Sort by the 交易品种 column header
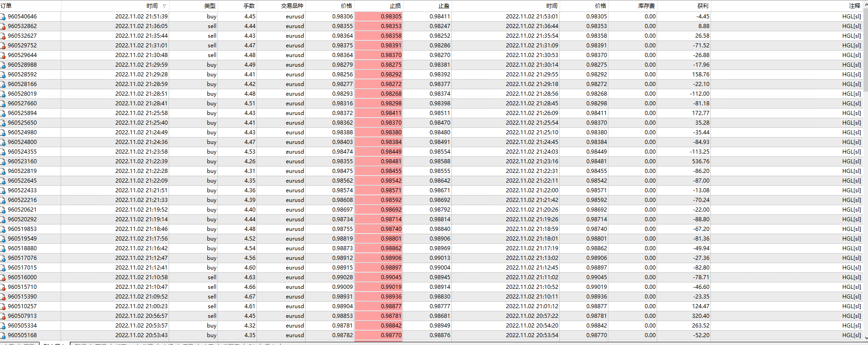Image resolution: width=868 pixels, height=345 pixels. tap(281, 6)
